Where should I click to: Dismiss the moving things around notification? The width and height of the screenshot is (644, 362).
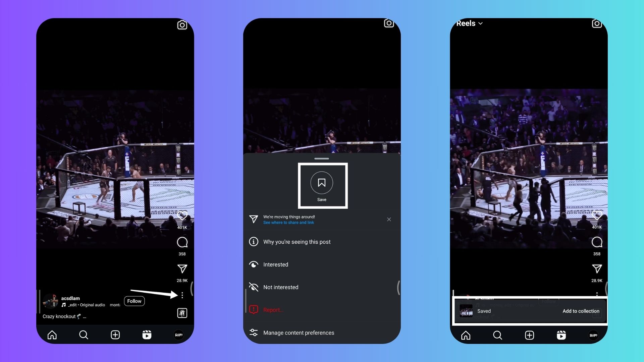[388, 220]
